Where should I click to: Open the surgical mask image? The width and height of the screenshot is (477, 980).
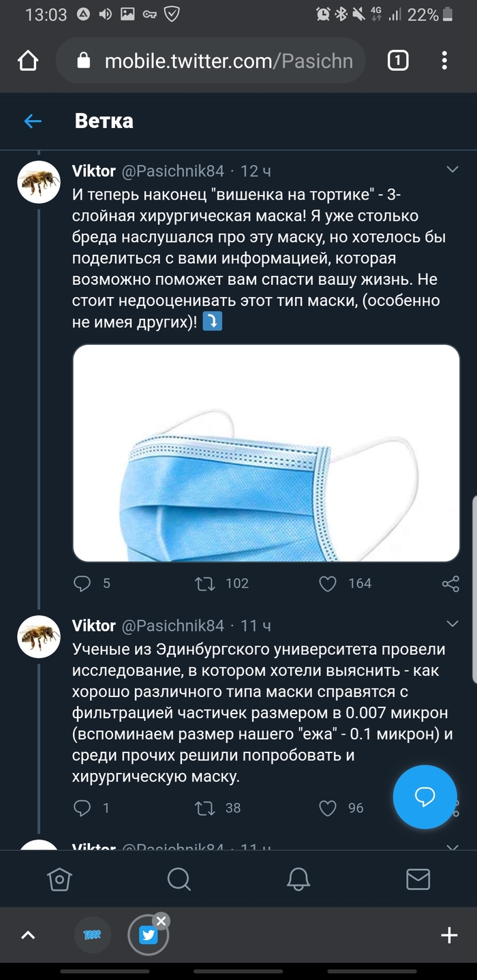[x=266, y=453]
